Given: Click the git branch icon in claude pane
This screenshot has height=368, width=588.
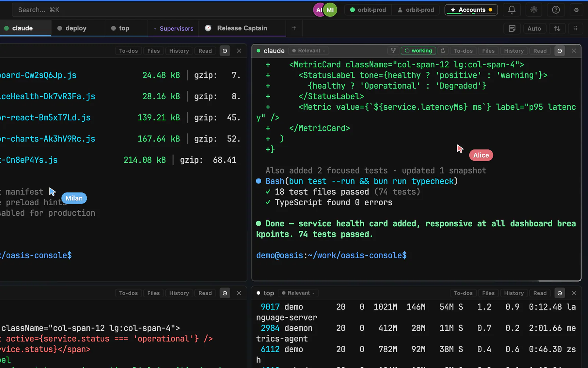Looking at the screenshot, I should (x=393, y=51).
